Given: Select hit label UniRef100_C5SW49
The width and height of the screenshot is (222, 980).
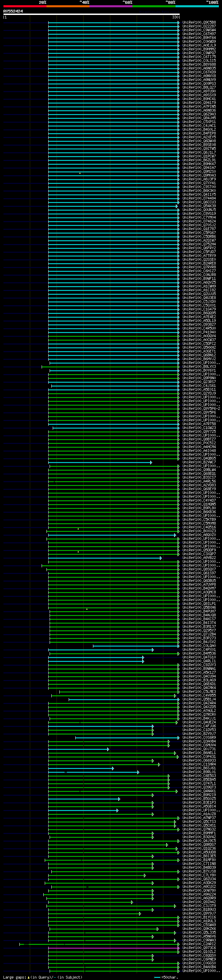Looking at the screenshot, I should [x=199, y=924].
